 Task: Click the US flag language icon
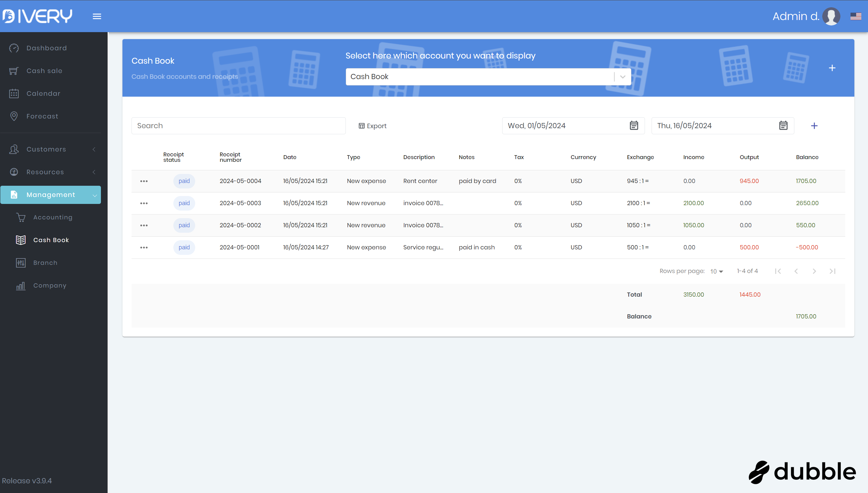click(856, 16)
